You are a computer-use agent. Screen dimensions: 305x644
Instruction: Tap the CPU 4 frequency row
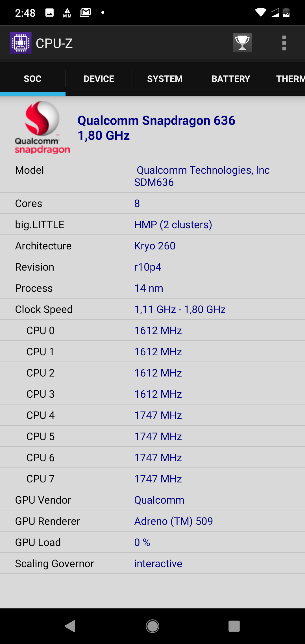click(x=152, y=415)
